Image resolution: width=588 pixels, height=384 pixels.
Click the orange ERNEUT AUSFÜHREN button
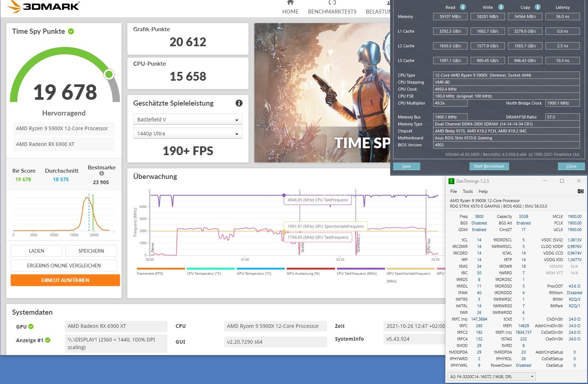pos(65,280)
